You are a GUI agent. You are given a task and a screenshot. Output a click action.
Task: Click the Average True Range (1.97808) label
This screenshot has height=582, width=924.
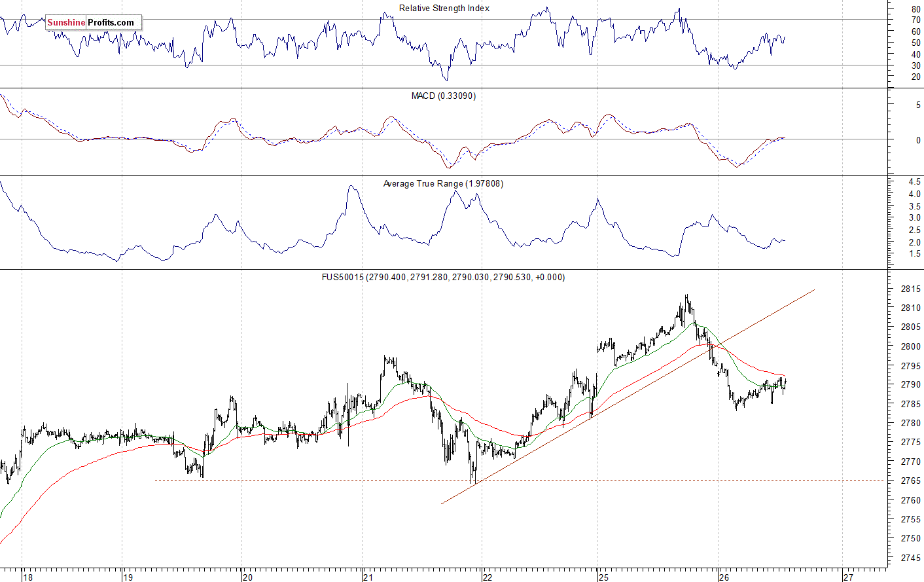point(444,183)
